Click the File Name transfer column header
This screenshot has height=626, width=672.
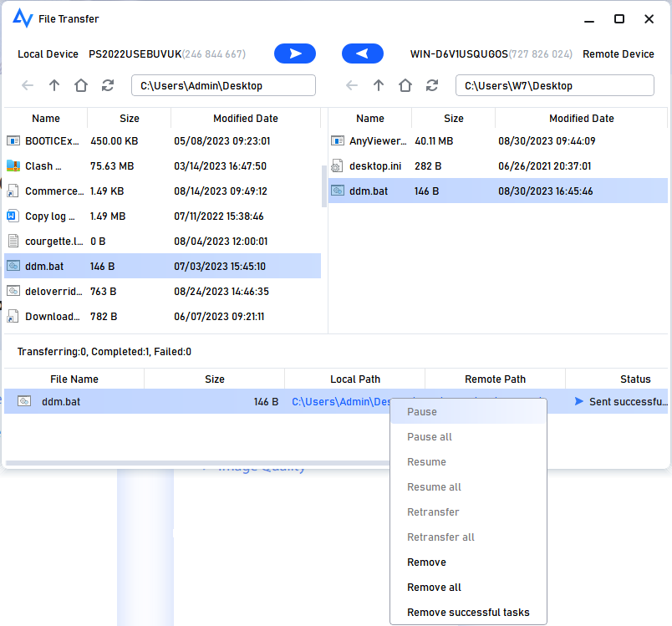tap(74, 379)
